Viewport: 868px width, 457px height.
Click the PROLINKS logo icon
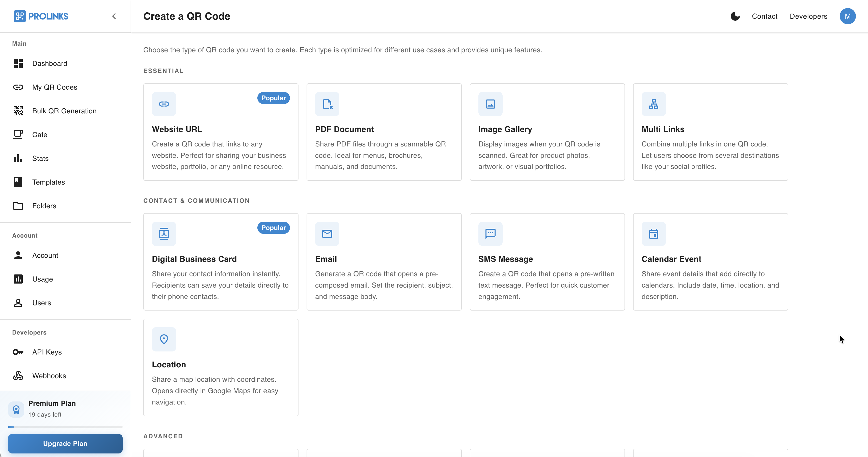tap(20, 16)
